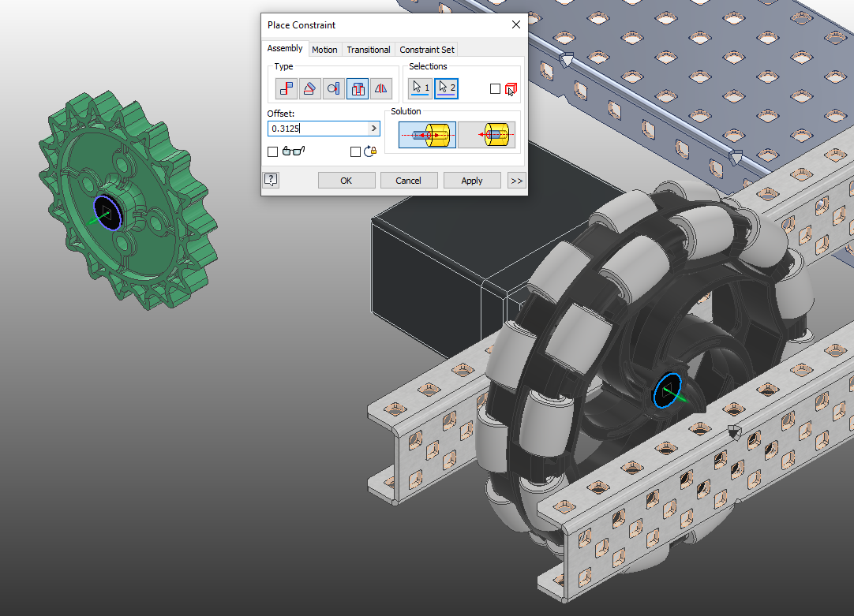Select the Mate constraint type

(286, 88)
